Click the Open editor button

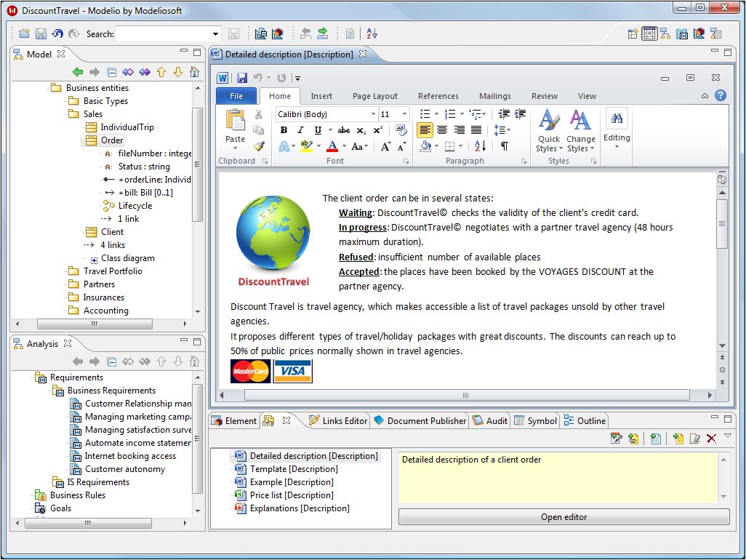tap(563, 516)
